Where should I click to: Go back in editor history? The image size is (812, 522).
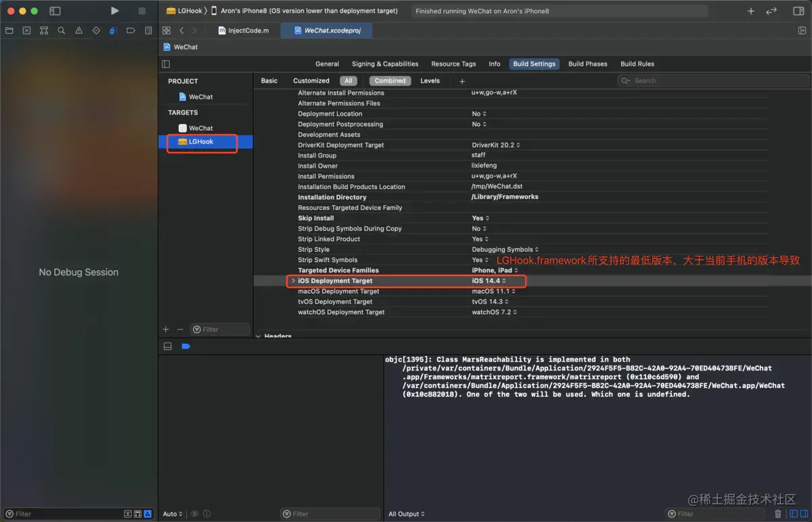pyautogui.click(x=182, y=30)
